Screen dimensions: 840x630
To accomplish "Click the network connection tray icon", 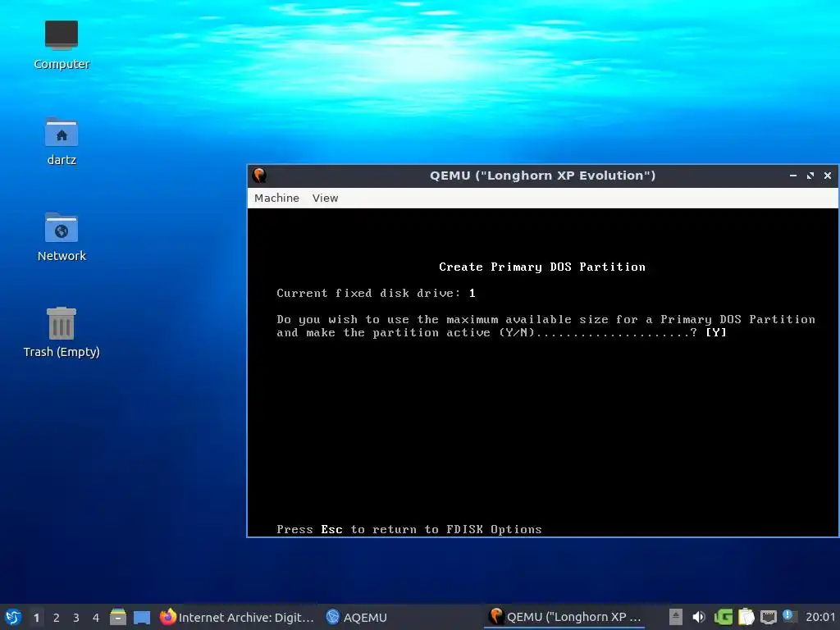I will (768, 617).
